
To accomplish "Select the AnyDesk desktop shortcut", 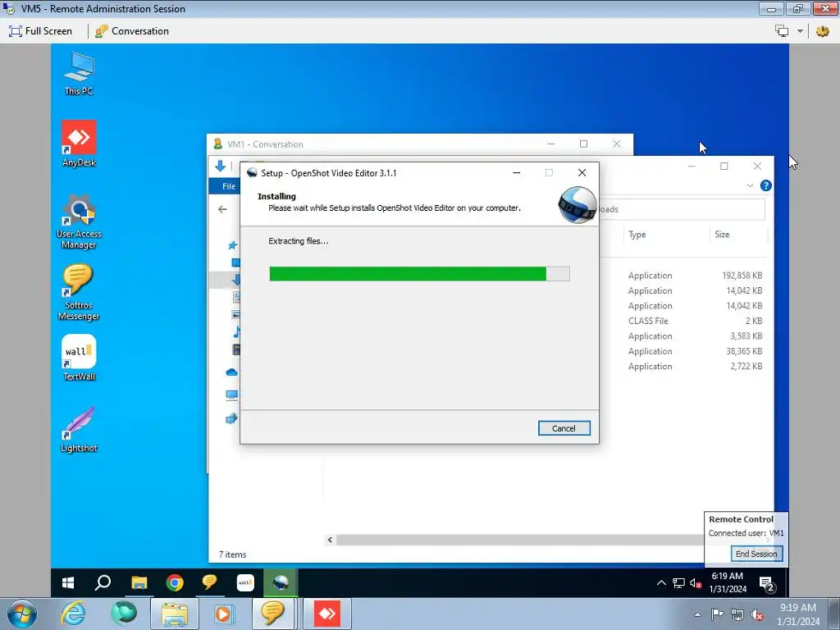I will tap(79, 144).
